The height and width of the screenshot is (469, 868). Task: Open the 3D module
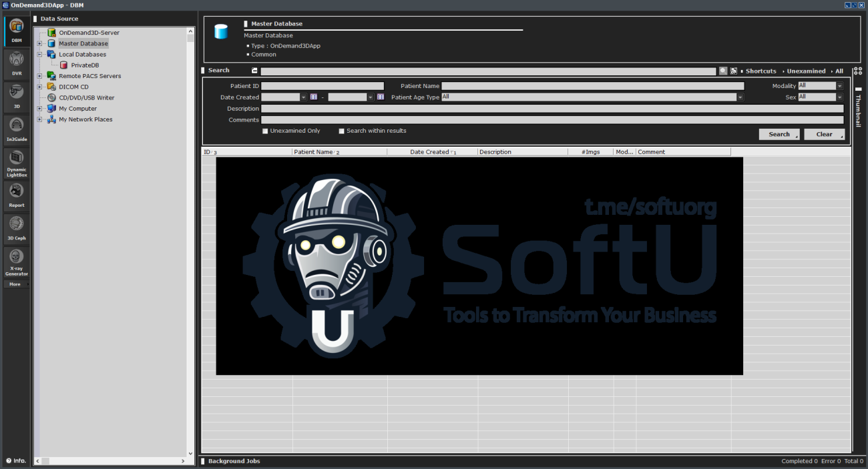[17, 96]
